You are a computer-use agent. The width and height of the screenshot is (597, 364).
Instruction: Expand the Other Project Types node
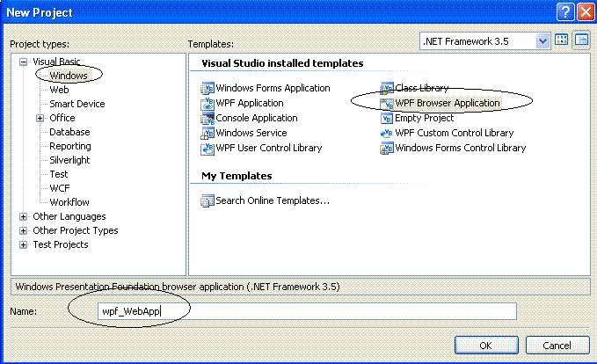tap(23, 230)
